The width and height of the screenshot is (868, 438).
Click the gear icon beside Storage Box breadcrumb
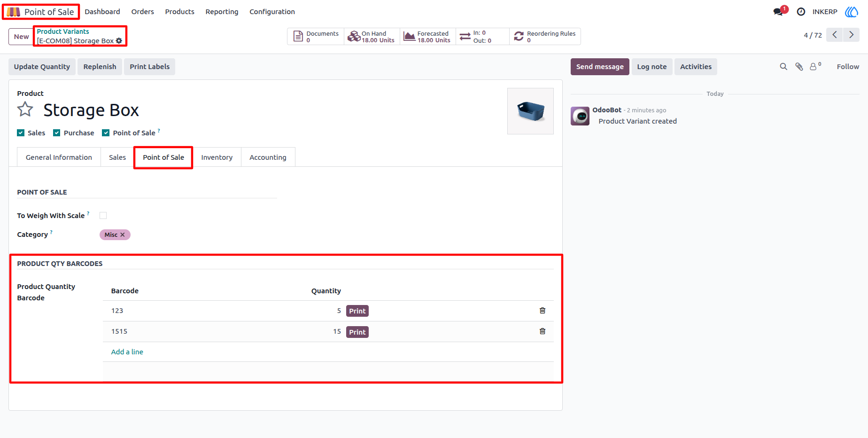point(119,41)
